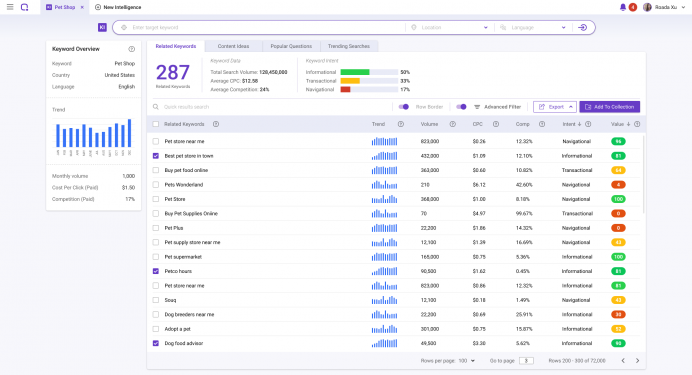692x375 pixels.
Task: Switch to Related Keywords tab
Action: click(176, 46)
